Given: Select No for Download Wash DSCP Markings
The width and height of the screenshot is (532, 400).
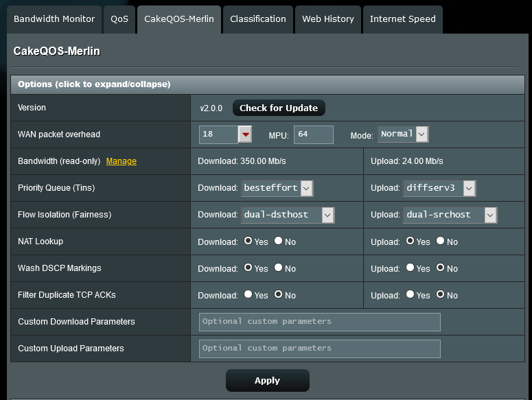Looking at the screenshot, I should 279,268.
